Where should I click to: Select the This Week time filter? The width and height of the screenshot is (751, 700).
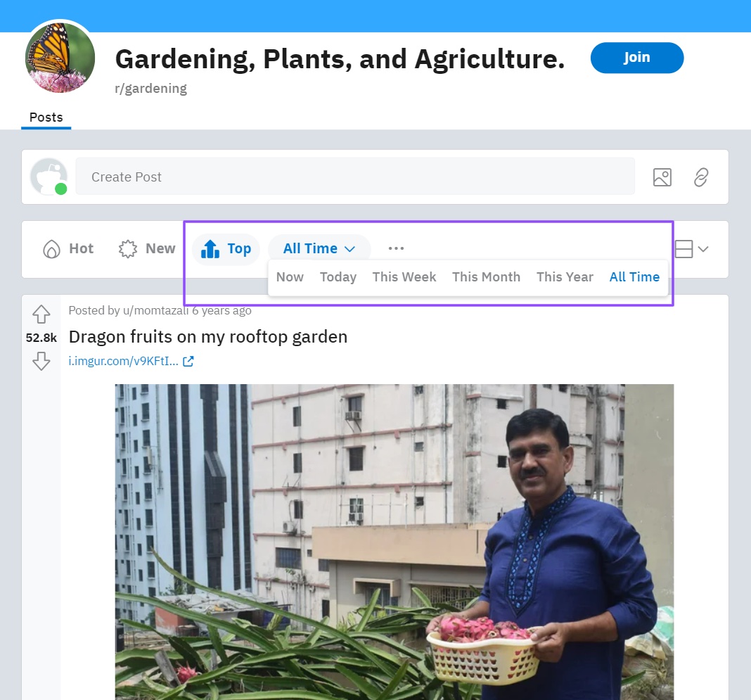404,276
